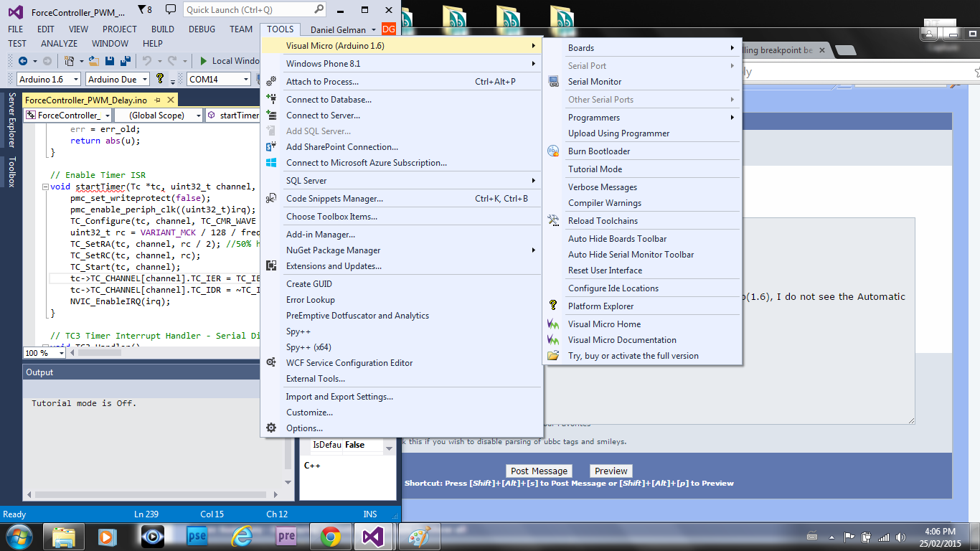
Task: Click the Options gear icon
Action: [271, 428]
